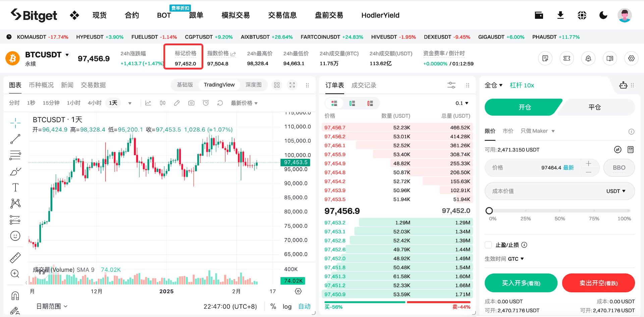This screenshot has width=644, height=317.
Task: Open the coupon ticket icon
Action: pos(567,58)
